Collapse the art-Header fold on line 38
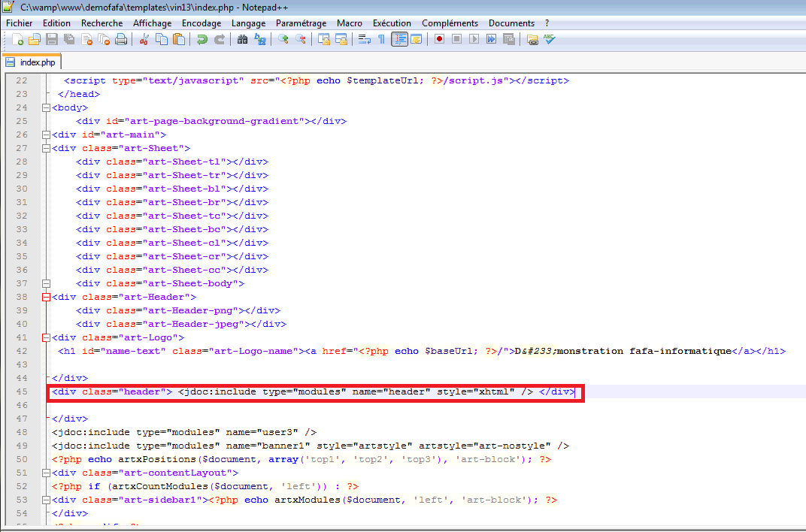This screenshot has height=532, width=806. pyautogui.click(x=47, y=297)
